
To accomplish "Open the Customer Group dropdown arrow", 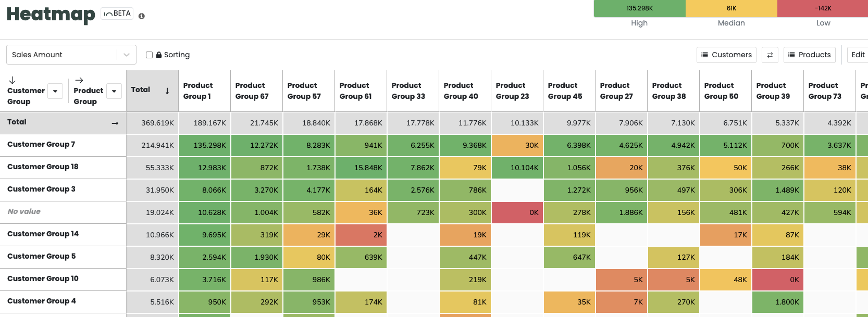I will coord(55,91).
